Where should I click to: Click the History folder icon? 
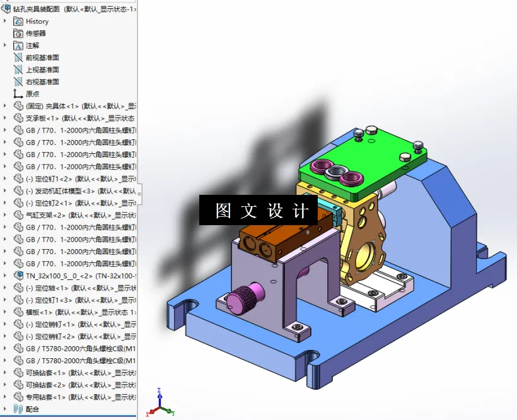point(18,21)
